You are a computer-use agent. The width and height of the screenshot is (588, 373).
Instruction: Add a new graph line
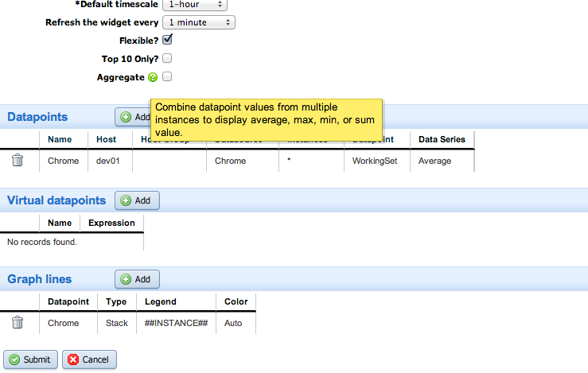[137, 279]
